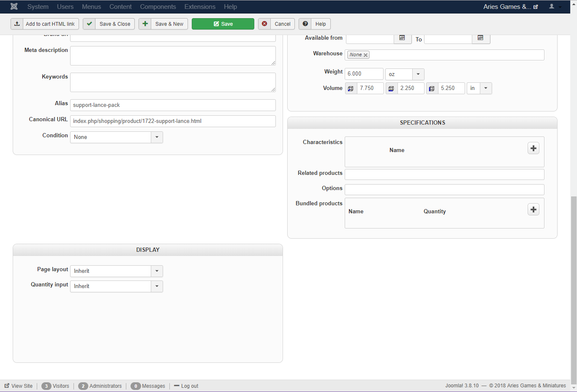Open the Users menu
This screenshot has width=577, height=392.
(x=65, y=7)
